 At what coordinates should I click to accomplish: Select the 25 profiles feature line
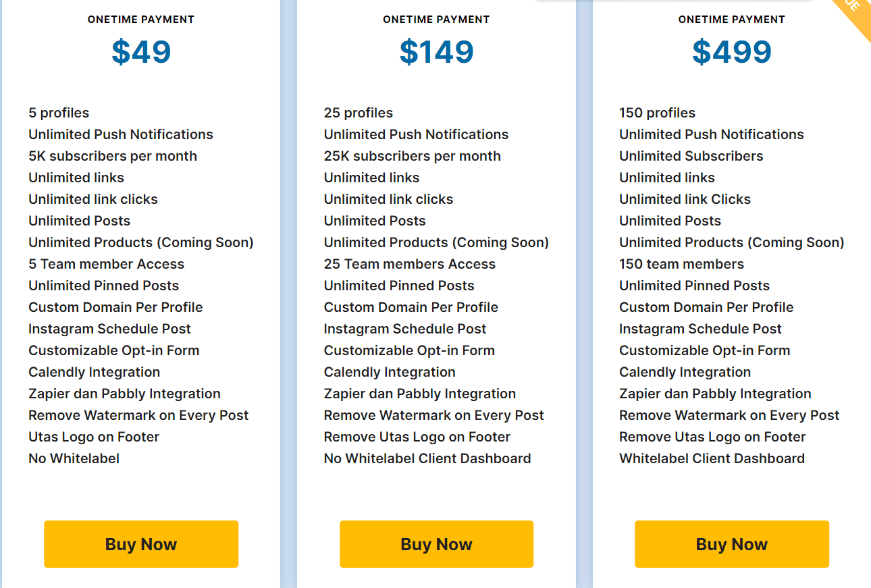tap(358, 112)
